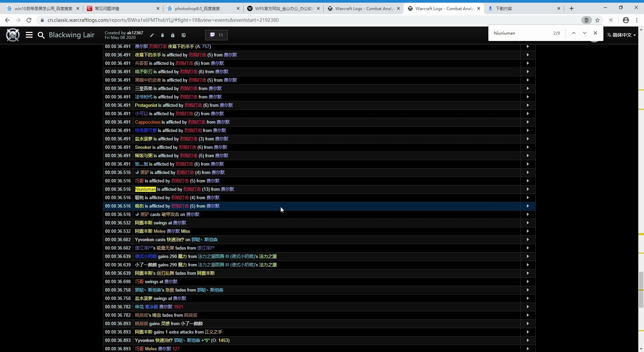Click 法力之潮图腾 III in 德式小奶糕 gains row
The height and width of the screenshot is (352, 644).
214,256
